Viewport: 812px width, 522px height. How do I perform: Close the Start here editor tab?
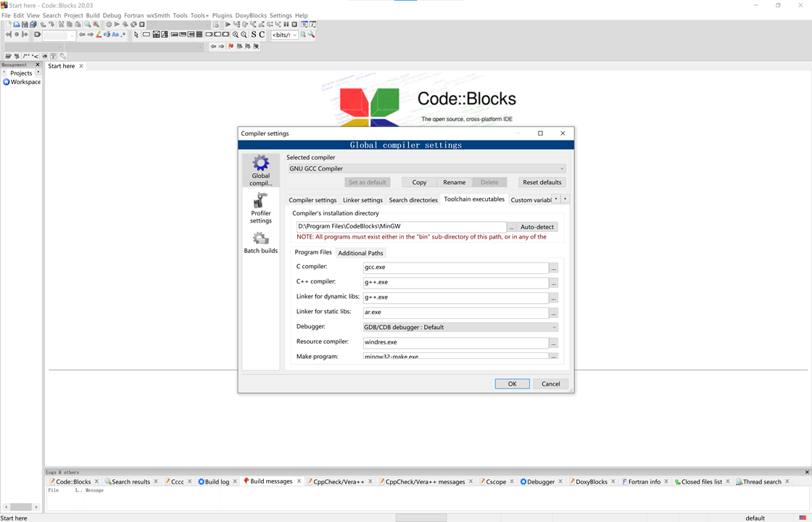pos(81,66)
